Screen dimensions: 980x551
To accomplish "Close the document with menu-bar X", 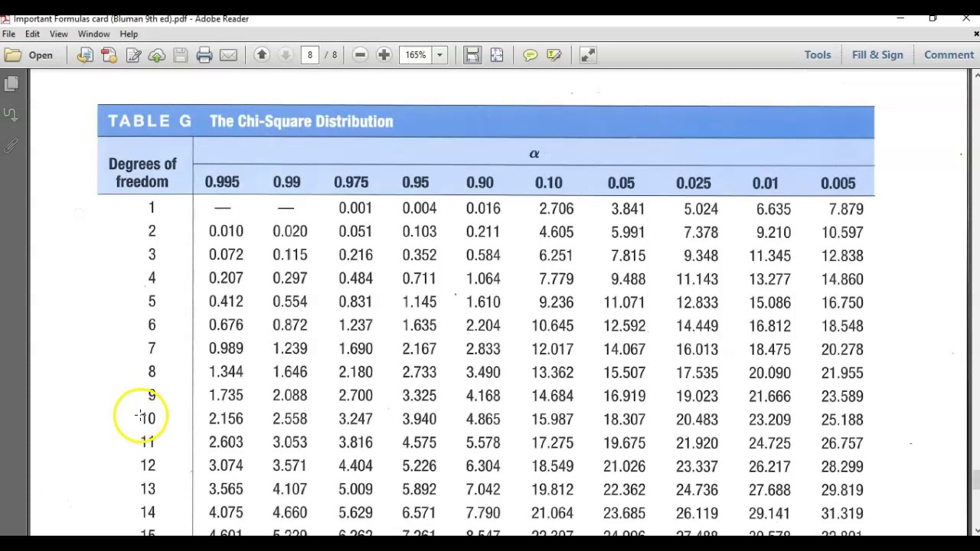I will pyautogui.click(x=975, y=34).
